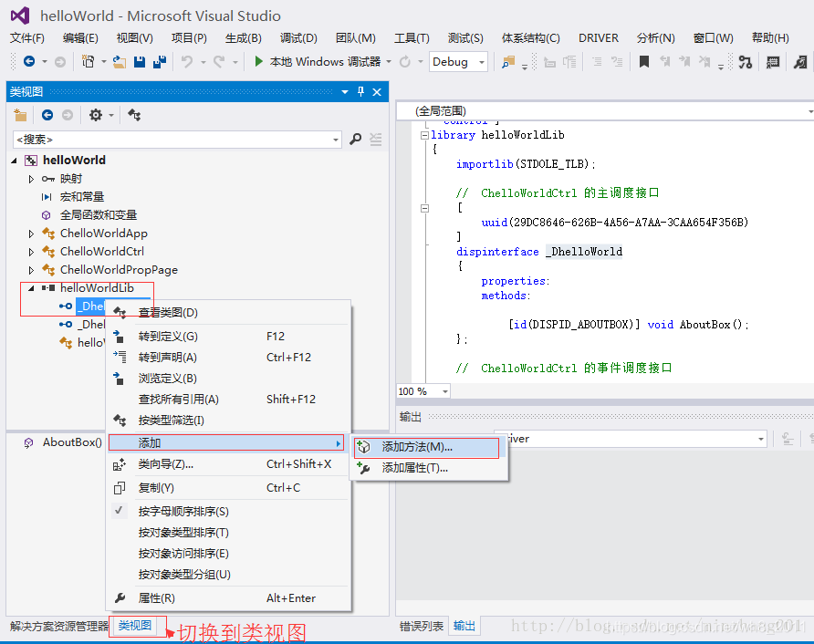Open the class view window options dropdown arrow
814x644 pixels.
click(345, 92)
